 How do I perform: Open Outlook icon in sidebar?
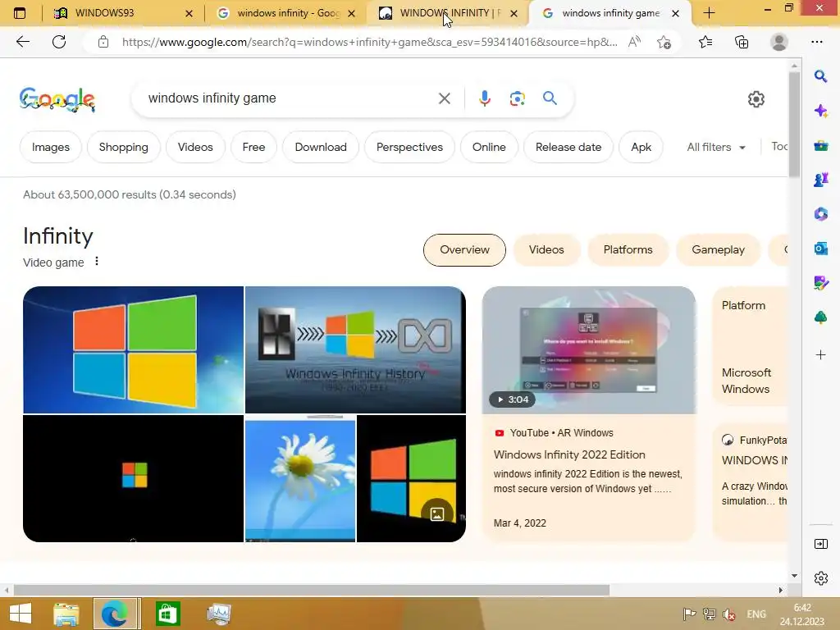pyautogui.click(x=820, y=249)
